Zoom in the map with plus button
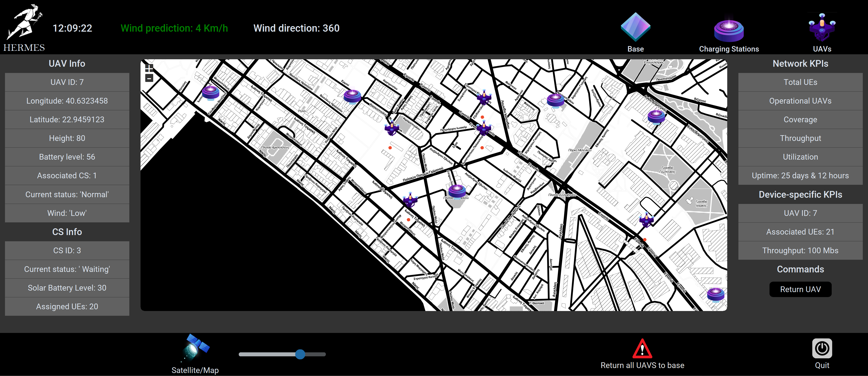 tap(149, 68)
